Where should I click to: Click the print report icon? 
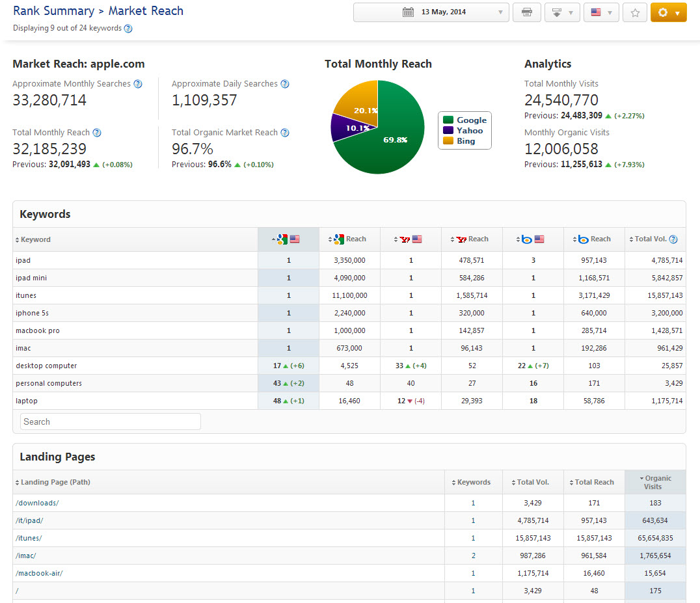[527, 12]
